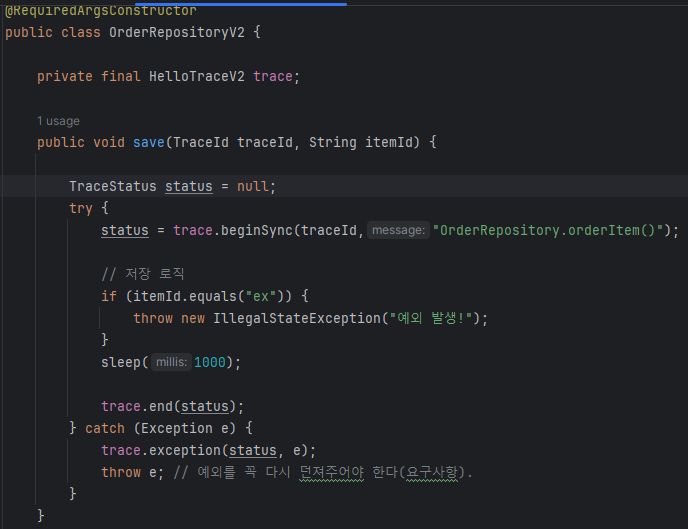Screen dimensions: 688x529
Task: Click the 'millis:' parameter hint
Action: point(172,362)
